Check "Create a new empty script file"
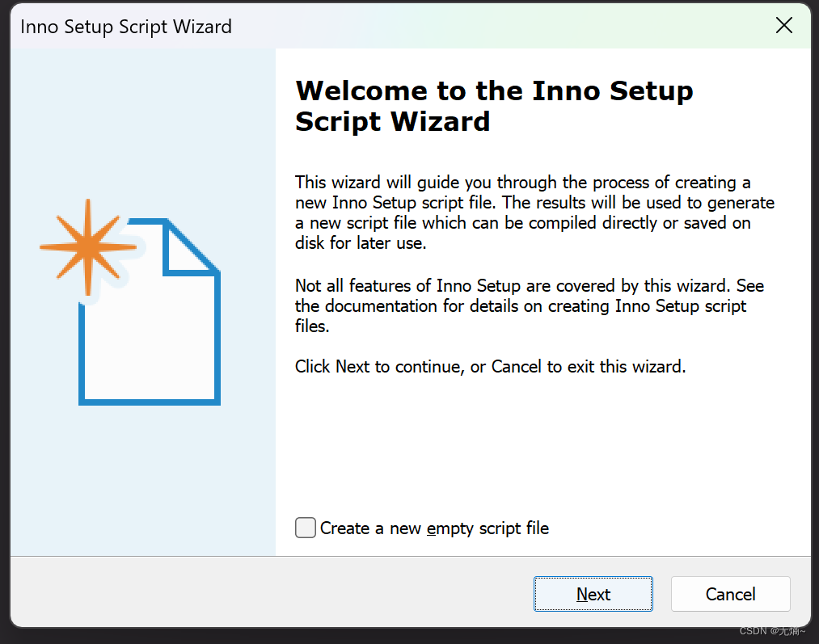Image resolution: width=819 pixels, height=644 pixels. click(306, 528)
